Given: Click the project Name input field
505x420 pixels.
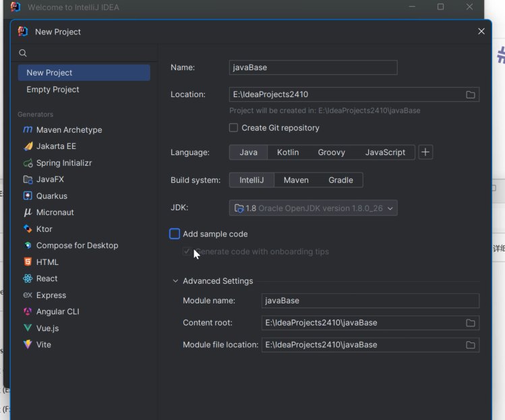Looking at the screenshot, I should [313, 67].
